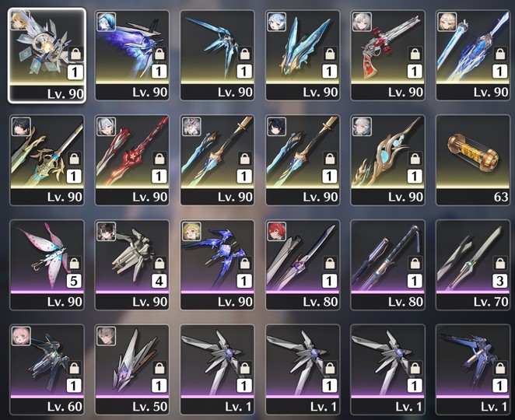Choose the pink butterfly-wing weapon rank 5
The image size is (515, 420).
click(47, 264)
